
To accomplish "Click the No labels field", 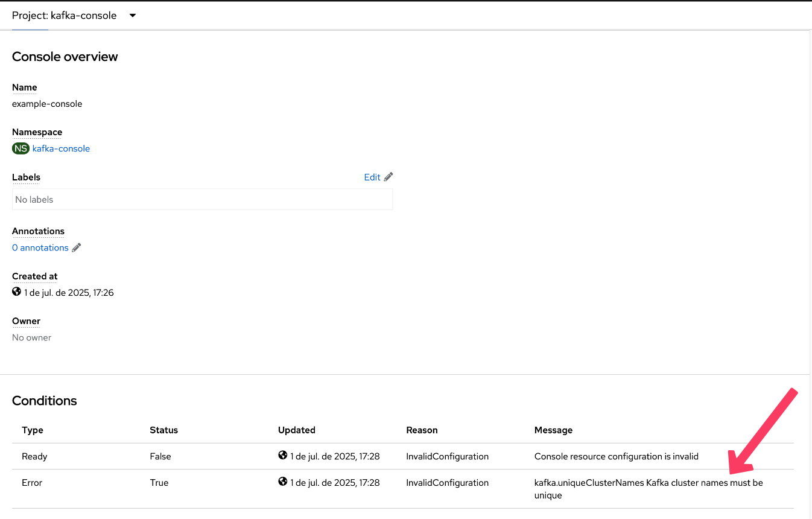I will (202, 199).
